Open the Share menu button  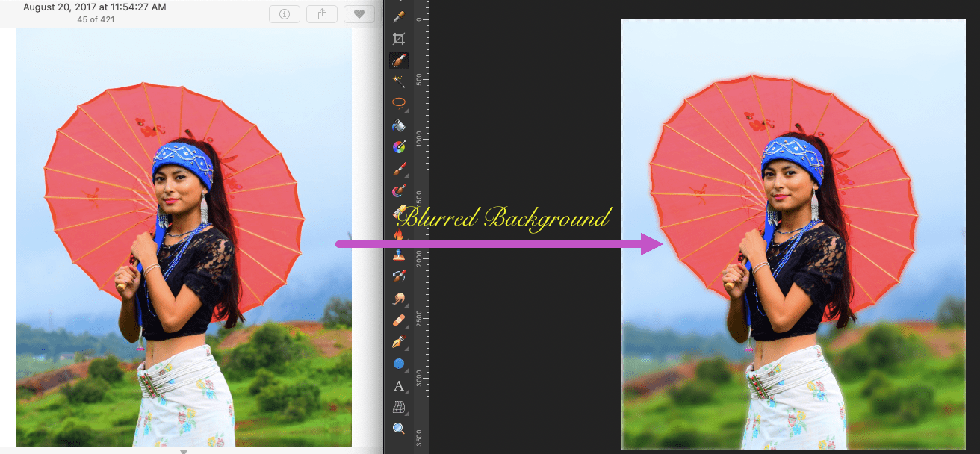pyautogui.click(x=321, y=13)
